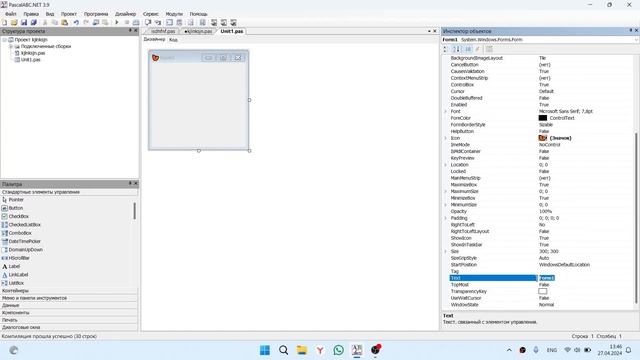640x360 pixels.
Task: Open the Помощь menu
Action: [198, 14]
